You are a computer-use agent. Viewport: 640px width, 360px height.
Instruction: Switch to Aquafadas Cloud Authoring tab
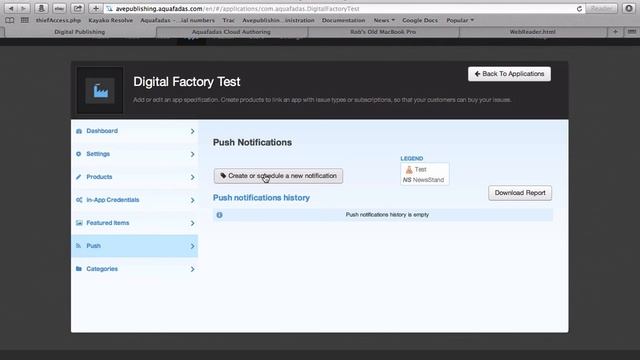pos(231,32)
